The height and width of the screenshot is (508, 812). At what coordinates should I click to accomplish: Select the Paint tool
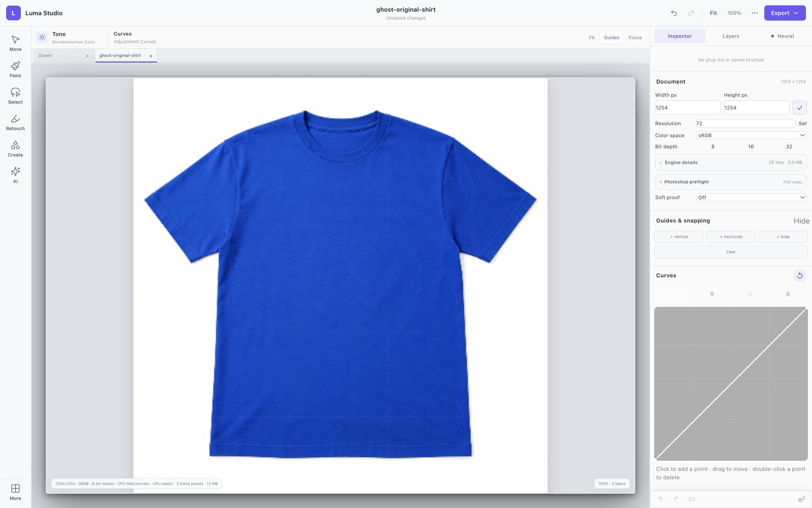pyautogui.click(x=15, y=70)
